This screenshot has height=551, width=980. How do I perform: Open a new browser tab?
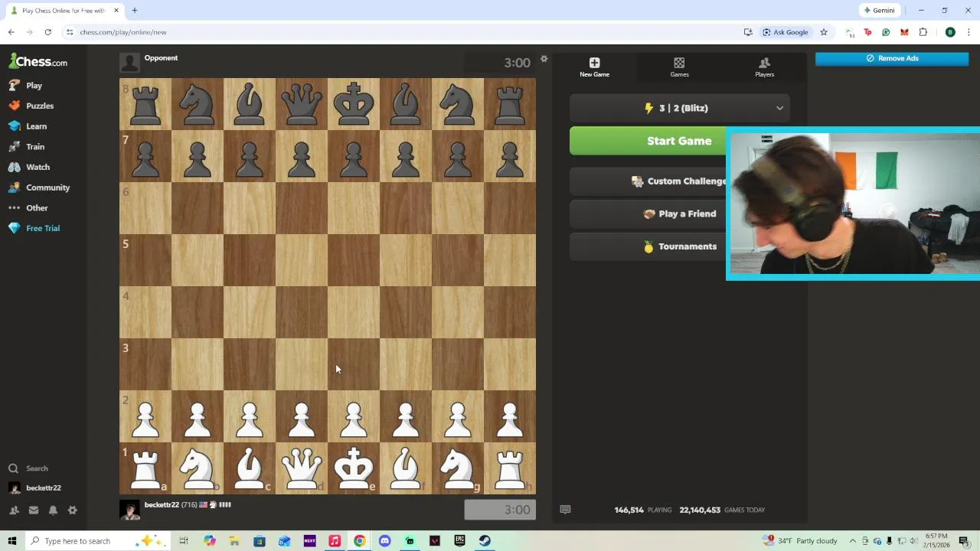[x=135, y=11]
